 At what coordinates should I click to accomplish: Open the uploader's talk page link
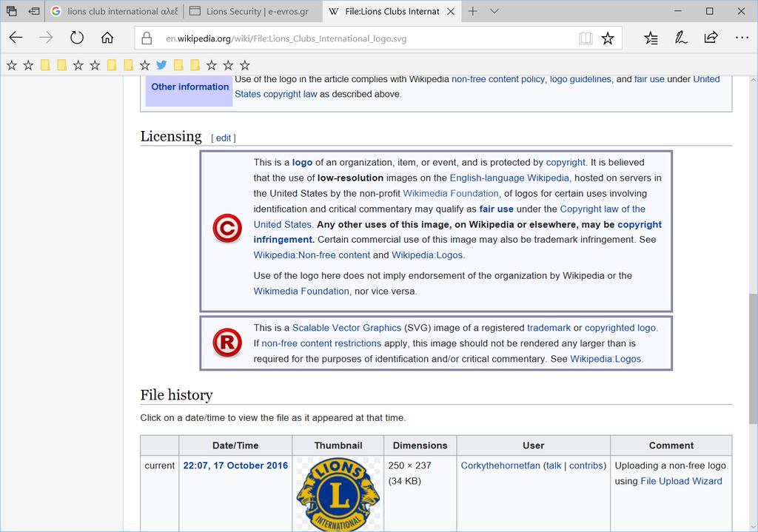[x=554, y=465]
